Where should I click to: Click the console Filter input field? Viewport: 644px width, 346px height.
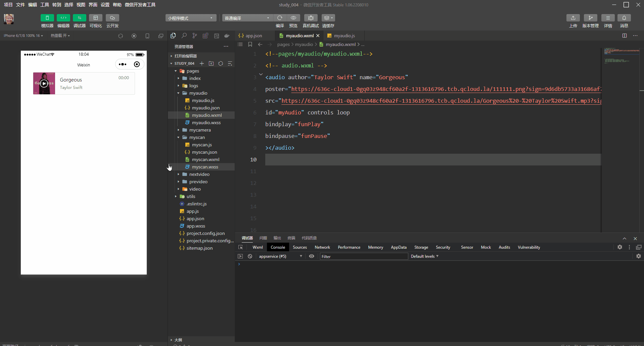(x=364, y=256)
